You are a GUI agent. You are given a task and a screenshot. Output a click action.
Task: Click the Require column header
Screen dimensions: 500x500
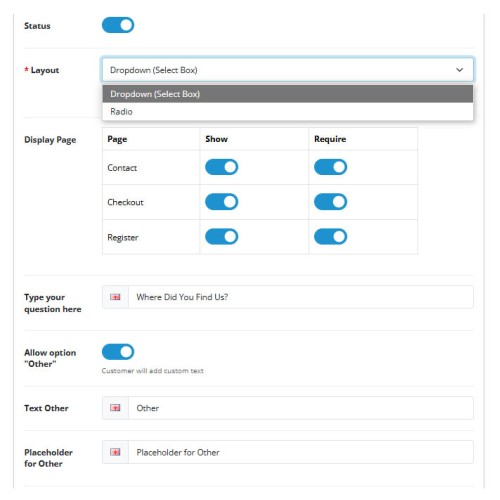coord(330,139)
